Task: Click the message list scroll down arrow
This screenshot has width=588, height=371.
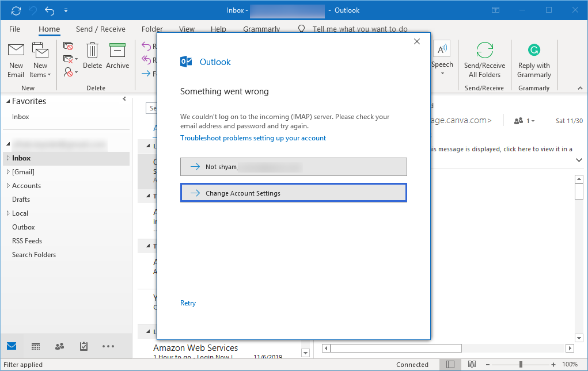Action: [305, 353]
